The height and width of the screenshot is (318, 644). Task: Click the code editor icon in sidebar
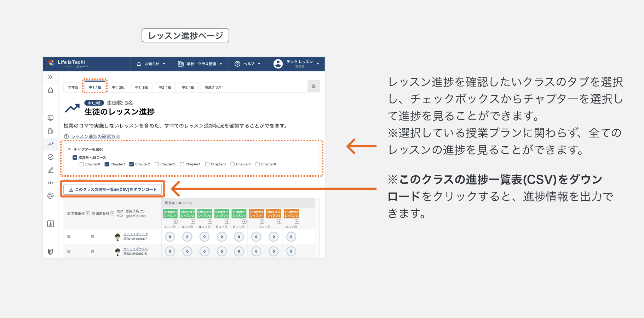tap(51, 183)
